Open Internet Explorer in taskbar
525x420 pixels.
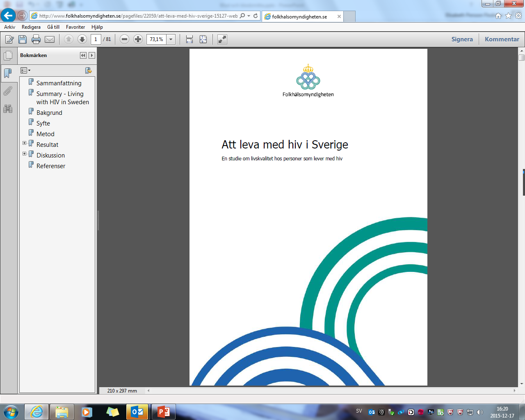coord(37,412)
